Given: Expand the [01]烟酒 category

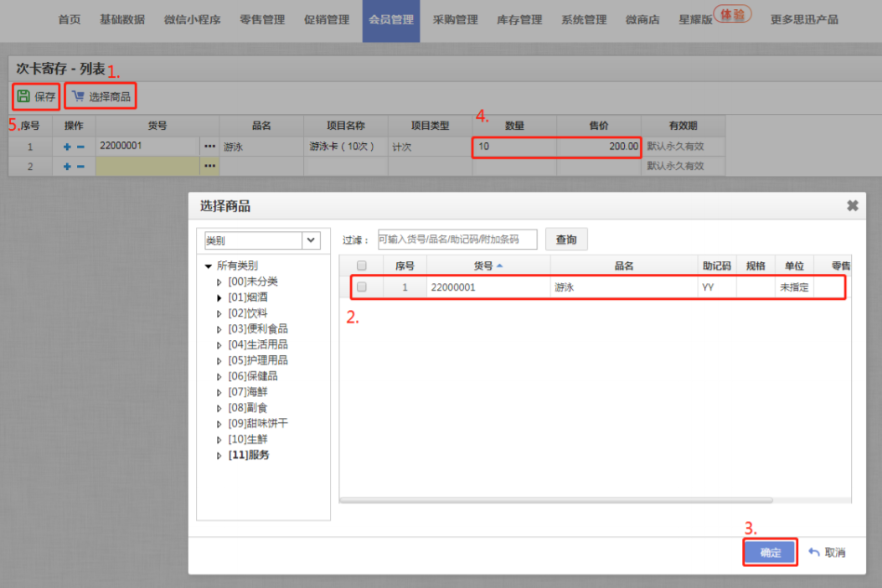Looking at the screenshot, I should click(x=219, y=297).
